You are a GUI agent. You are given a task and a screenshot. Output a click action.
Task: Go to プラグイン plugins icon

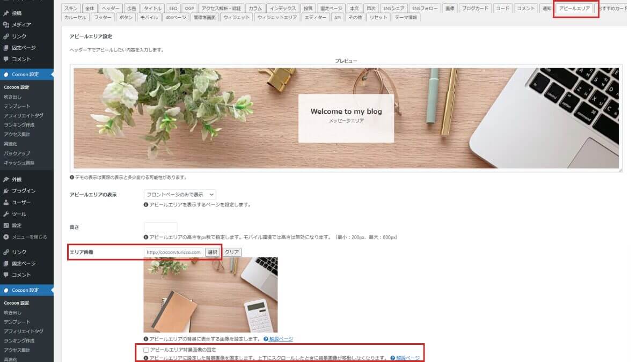coord(6,191)
